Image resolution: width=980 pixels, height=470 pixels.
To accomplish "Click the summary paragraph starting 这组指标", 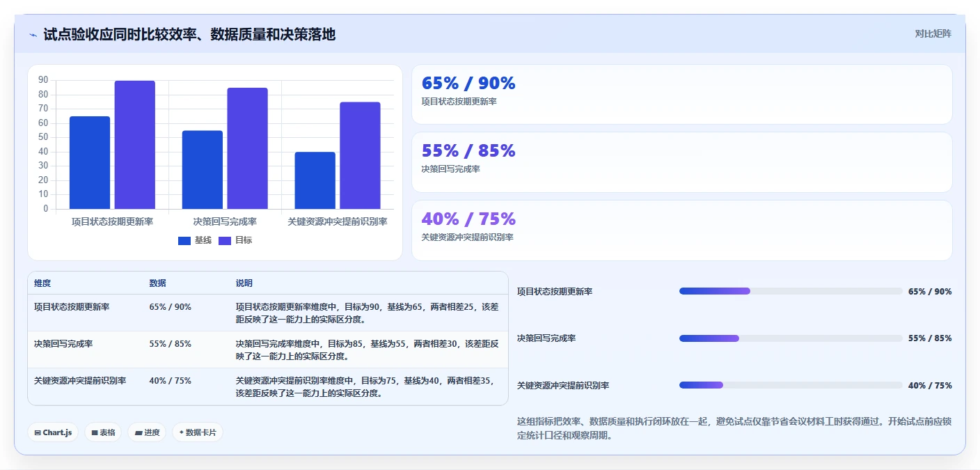I will coord(734,428).
